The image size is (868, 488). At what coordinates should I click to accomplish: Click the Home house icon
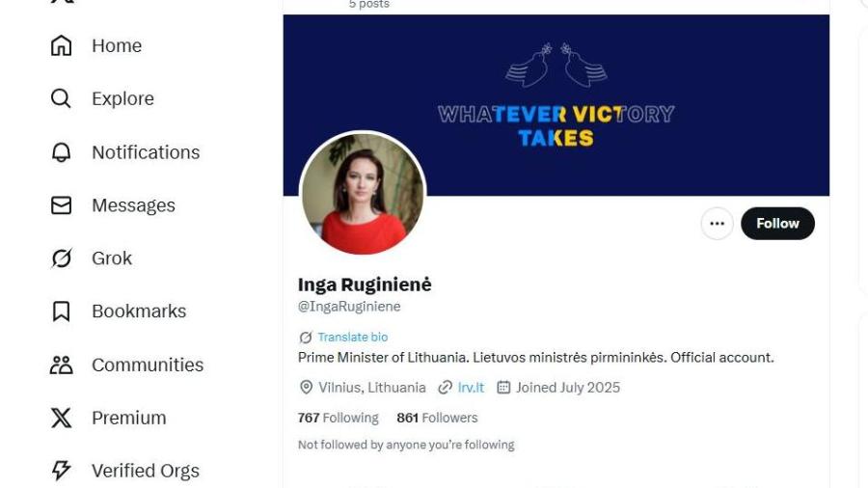[x=61, y=45]
